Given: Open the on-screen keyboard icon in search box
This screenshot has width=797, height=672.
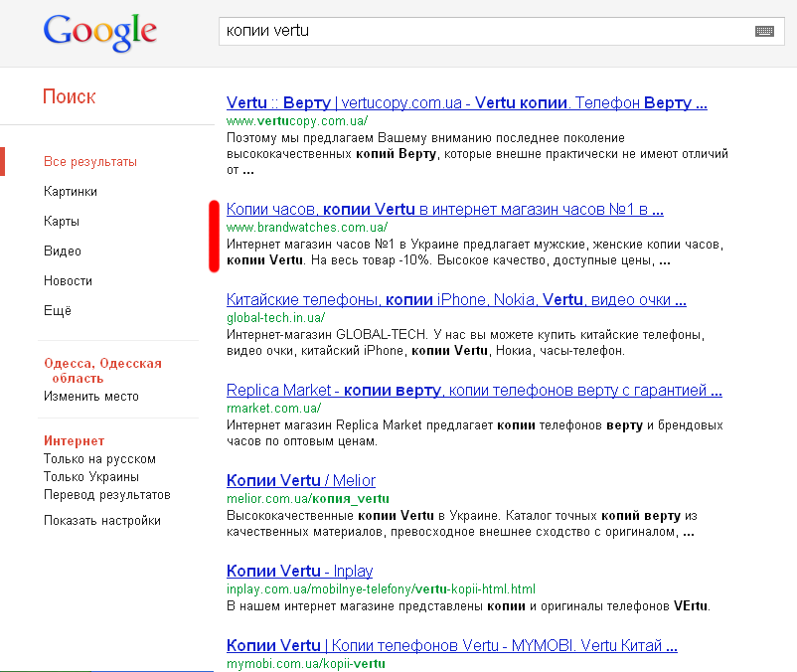Looking at the screenshot, I should tap(764, 32).
